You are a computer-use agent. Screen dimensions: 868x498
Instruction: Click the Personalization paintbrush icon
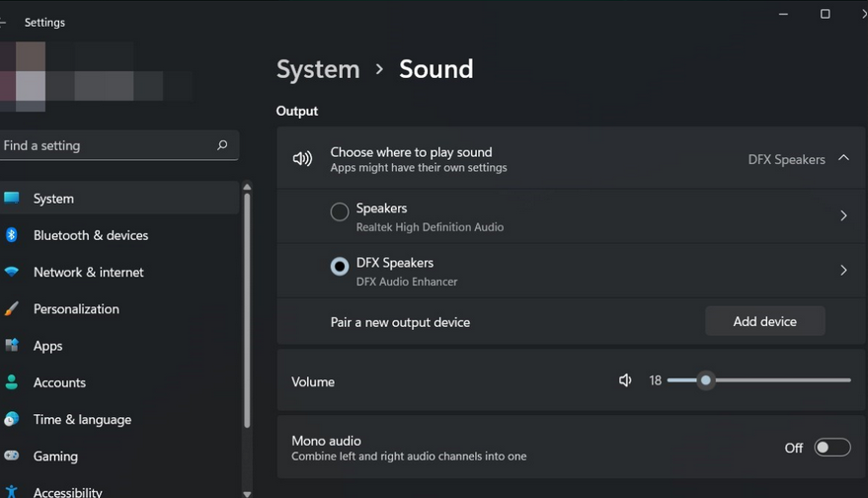point(11,308)
